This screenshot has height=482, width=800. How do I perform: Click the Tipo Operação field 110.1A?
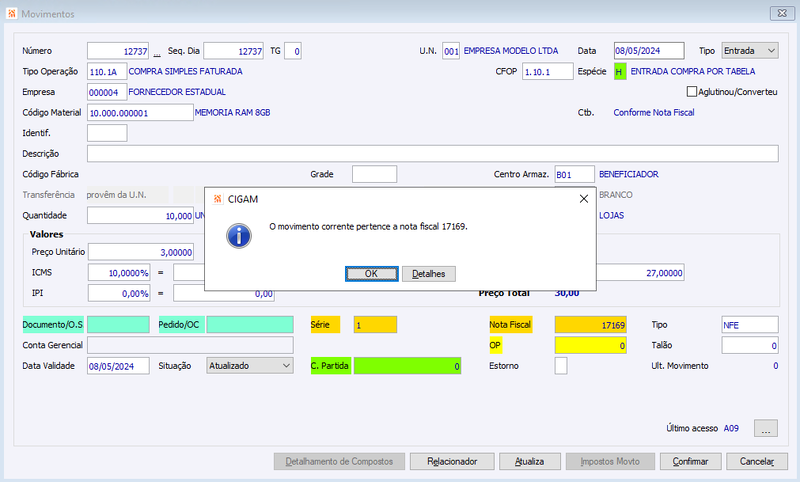click(x=107, y=72)
